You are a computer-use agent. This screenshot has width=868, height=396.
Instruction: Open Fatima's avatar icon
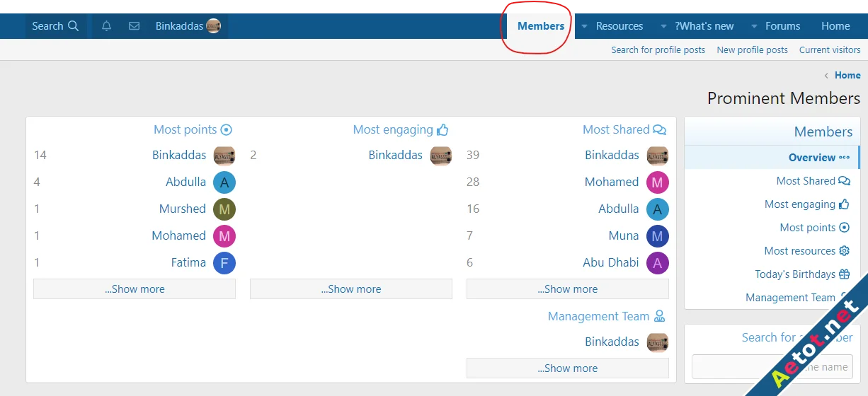click(224, 263)
